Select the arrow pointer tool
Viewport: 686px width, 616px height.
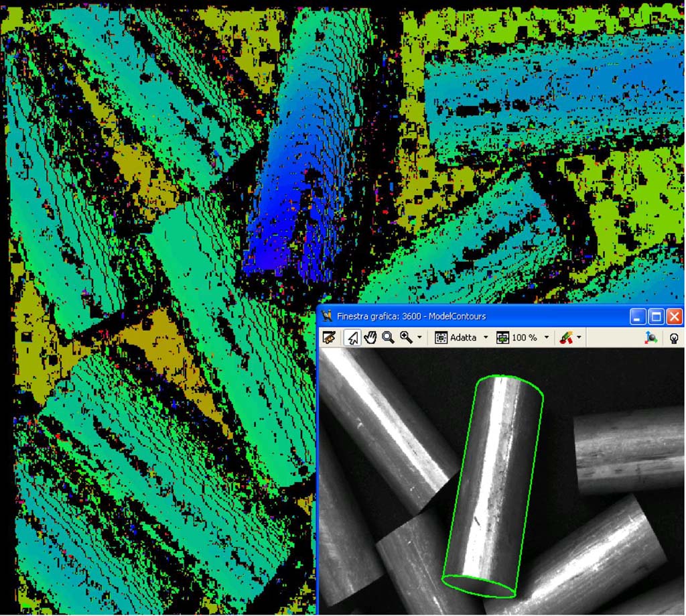[x=352, y=338]
